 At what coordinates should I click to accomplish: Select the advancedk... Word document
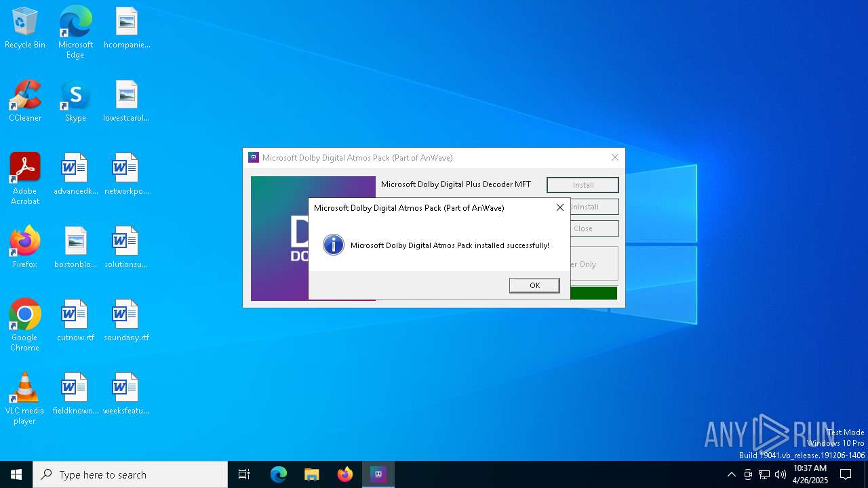click(x=75, y=175)
